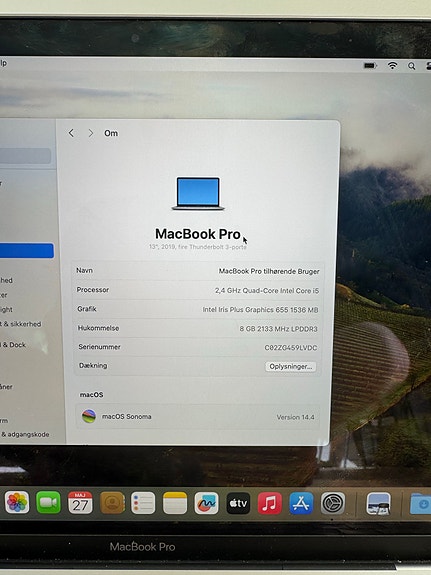Launch Freeform from the dock
The width and height of the screenshot is (431, 575).
coord(207,503)
